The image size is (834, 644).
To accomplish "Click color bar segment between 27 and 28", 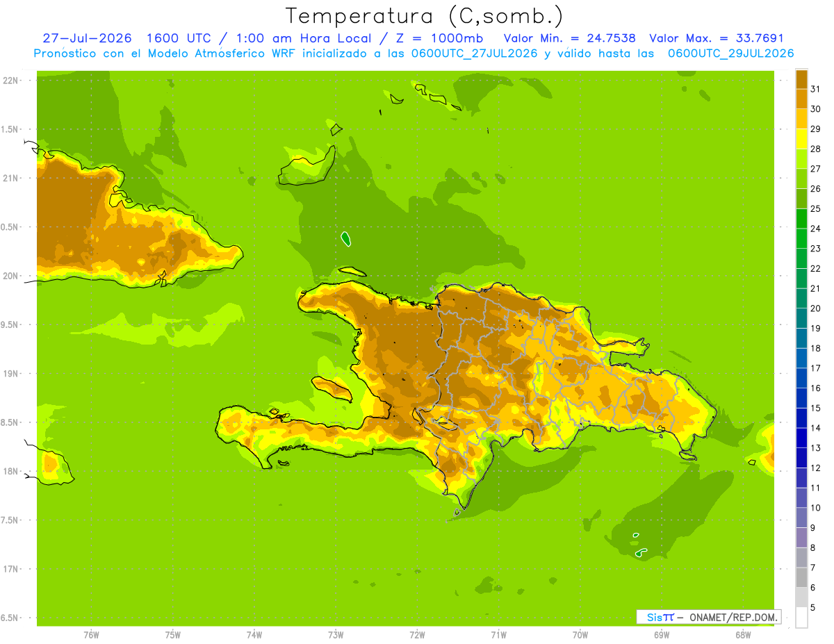I will [x=801, y=158].
